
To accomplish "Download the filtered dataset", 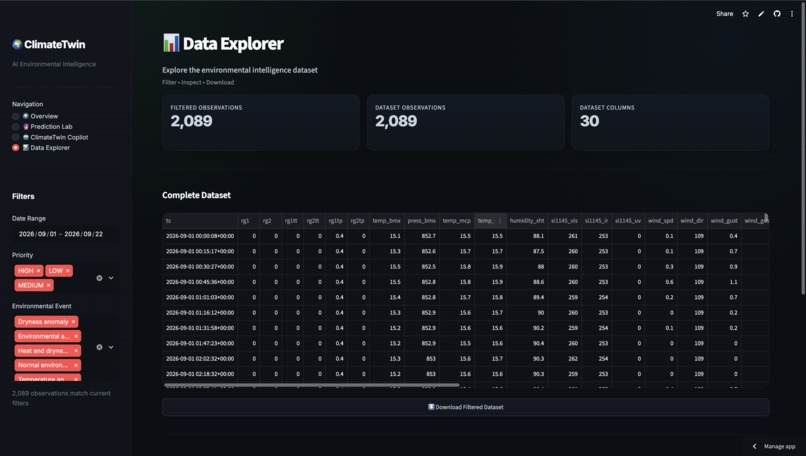I will pyautogui.click(x=466, y=407).
